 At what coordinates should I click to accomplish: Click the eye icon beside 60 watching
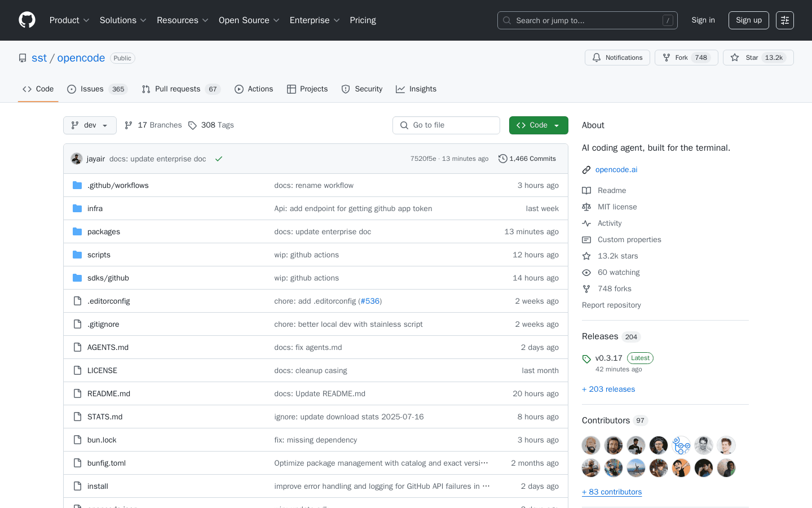[586, 272]
